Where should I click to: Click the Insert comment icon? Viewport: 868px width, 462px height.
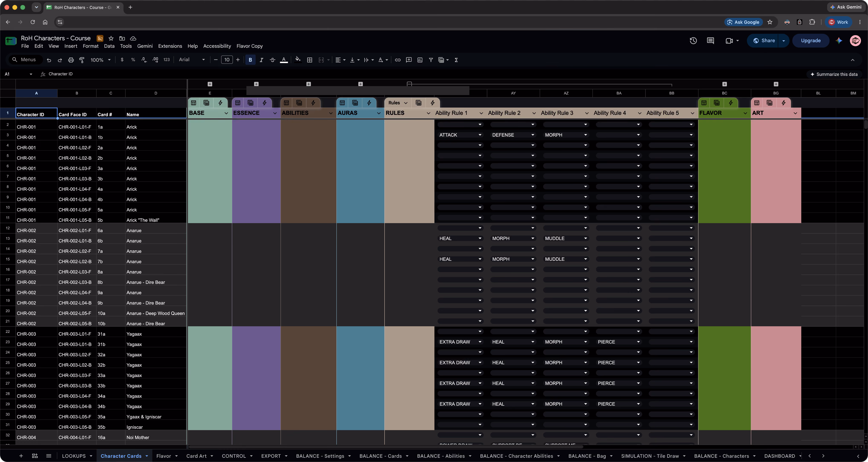tap(409, 60)
